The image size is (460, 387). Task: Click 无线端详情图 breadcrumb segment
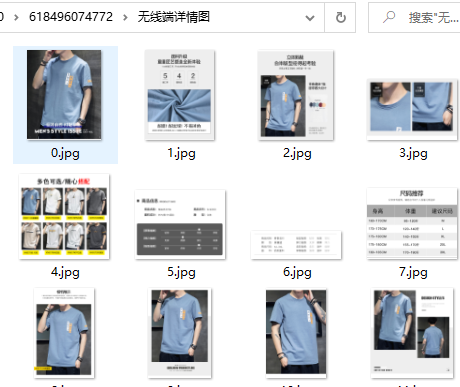174,17
